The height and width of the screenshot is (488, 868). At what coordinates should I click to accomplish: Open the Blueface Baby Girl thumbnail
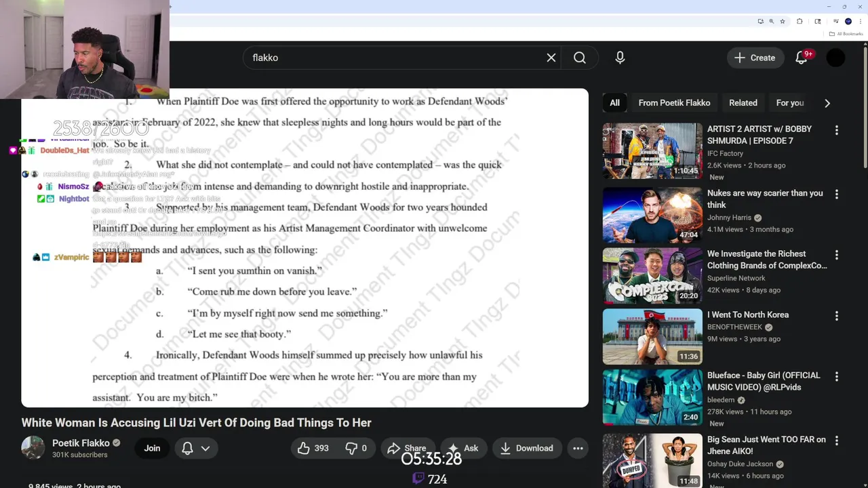[652, 396]
